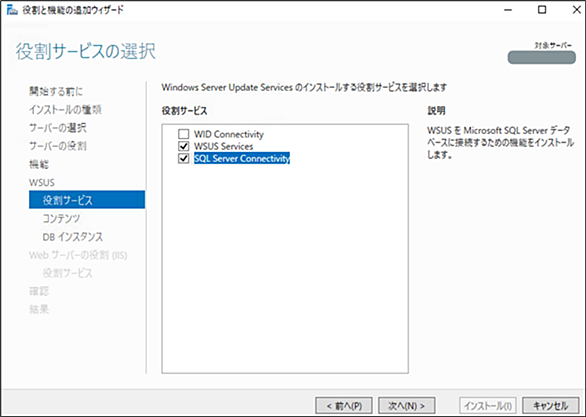Click the 次へ(N) next button
The width and height of the screenshot is (586, 417).
click(x=407, y=405)
